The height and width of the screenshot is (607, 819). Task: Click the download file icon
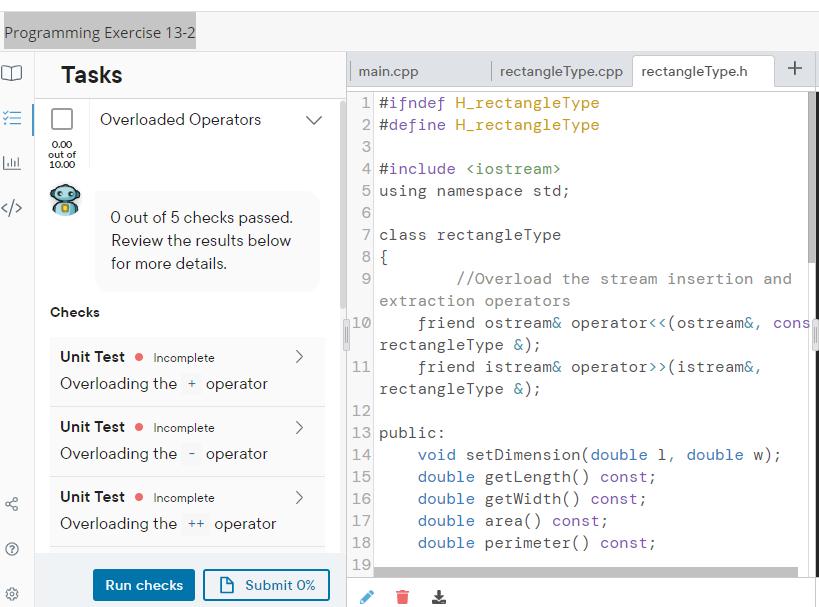438,596
